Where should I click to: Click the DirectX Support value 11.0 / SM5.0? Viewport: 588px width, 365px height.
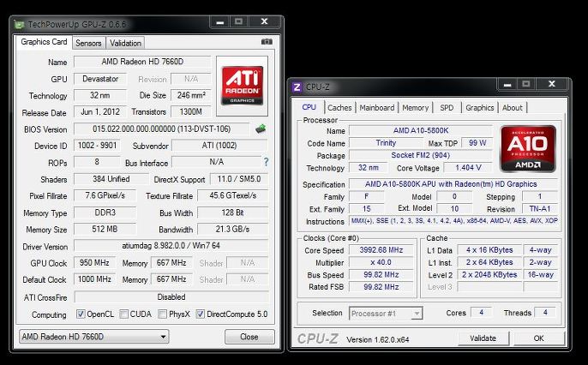239,179
